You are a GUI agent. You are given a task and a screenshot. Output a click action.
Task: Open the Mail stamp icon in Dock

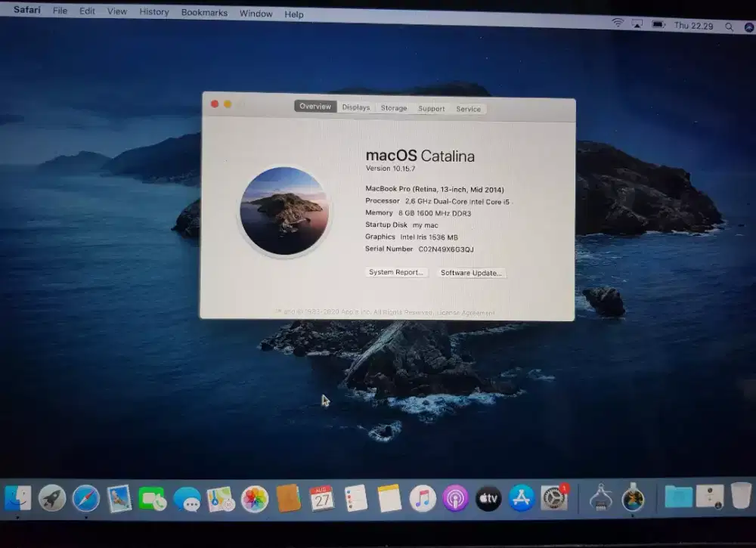[x=119, y=498]
